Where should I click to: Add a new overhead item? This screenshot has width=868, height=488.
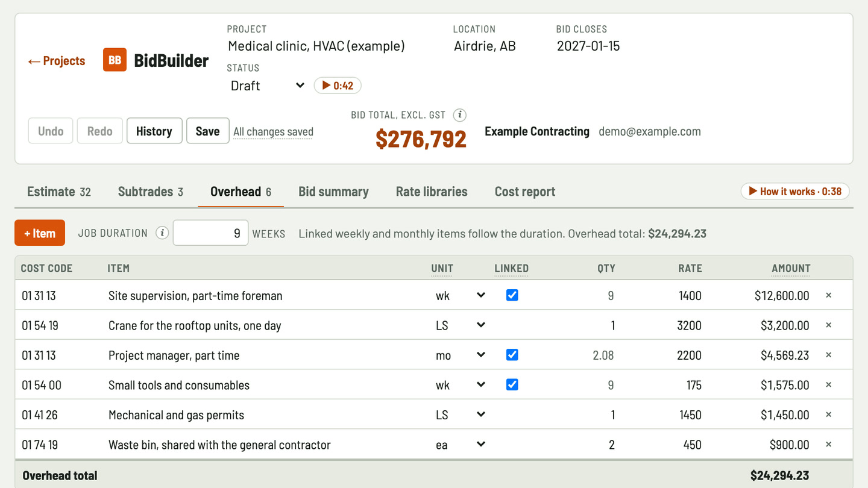coord(40,233)
